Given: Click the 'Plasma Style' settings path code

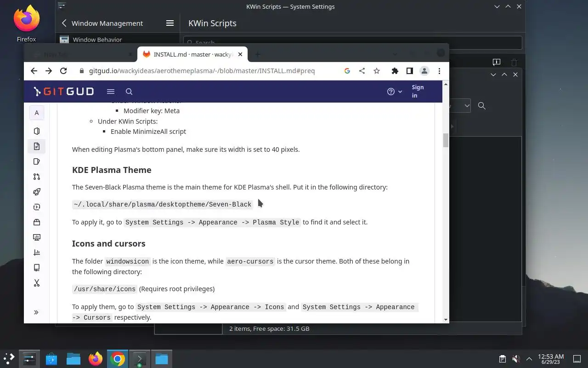Looking at the screenshot, I should click(x=212, y=222).
